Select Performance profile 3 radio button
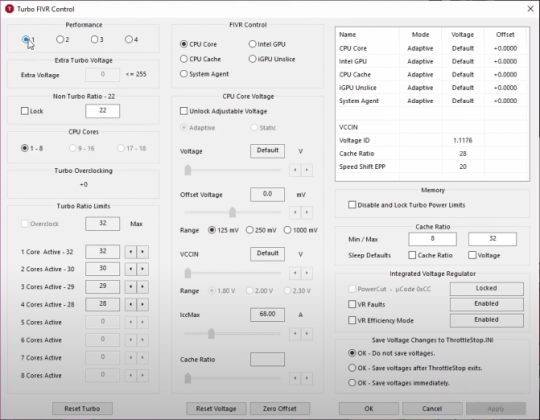This screenshot has height=420, width=540. [94, 39]
